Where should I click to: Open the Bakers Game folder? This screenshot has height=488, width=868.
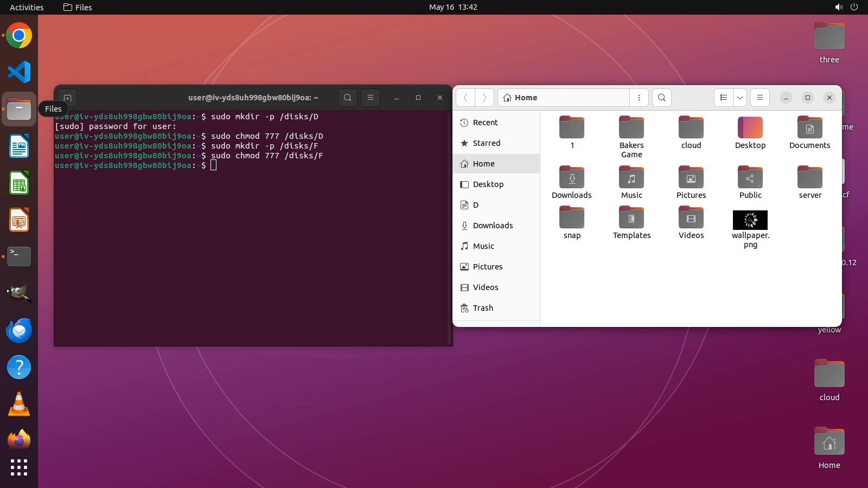point(631,129)
